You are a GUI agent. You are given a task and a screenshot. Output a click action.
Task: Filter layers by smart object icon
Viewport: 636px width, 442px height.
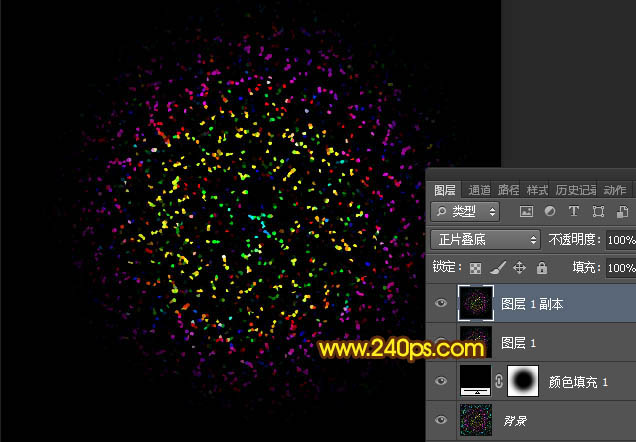622,212
